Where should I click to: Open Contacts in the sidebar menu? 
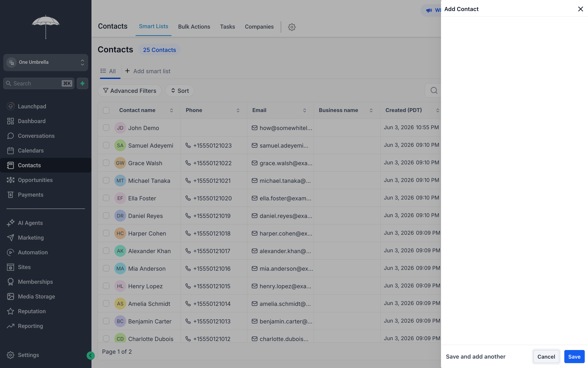[x=46, y=165]
